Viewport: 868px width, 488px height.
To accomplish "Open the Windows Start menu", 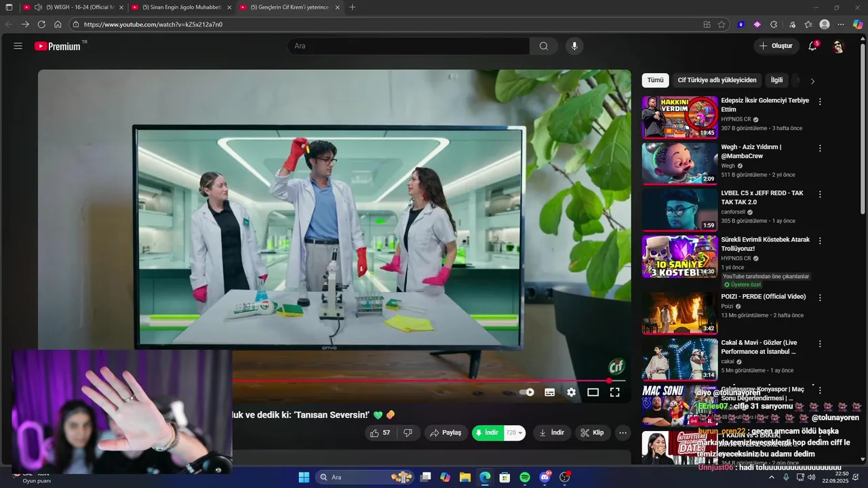I will (x=304, y=477).
